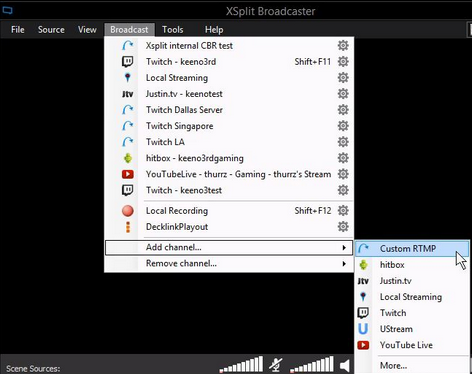This screenshot has height=374, width=472.
Task: Open the File menu
Action: pyautogui.click(x=18, y=30)
